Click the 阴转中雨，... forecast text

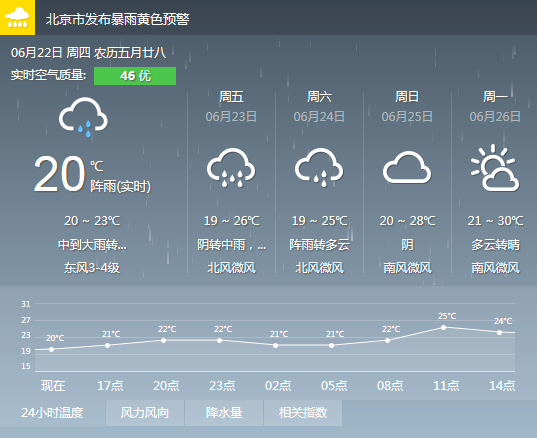coord(232,245)
